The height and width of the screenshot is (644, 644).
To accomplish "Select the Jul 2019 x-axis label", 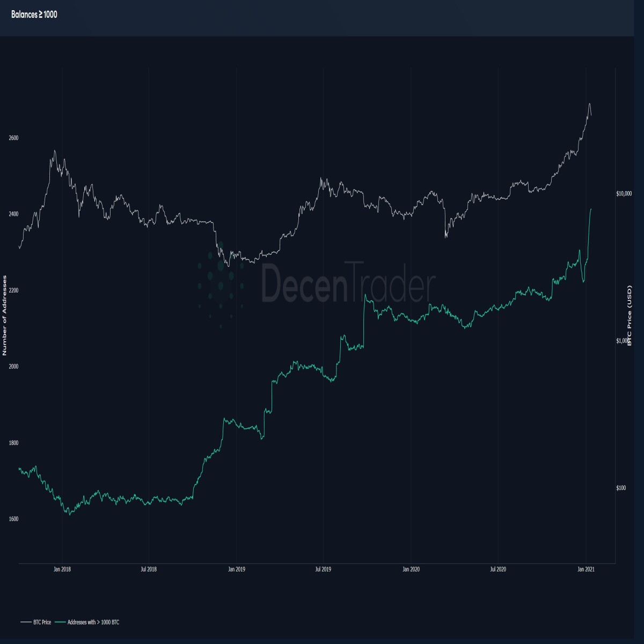I will [323, 569].
